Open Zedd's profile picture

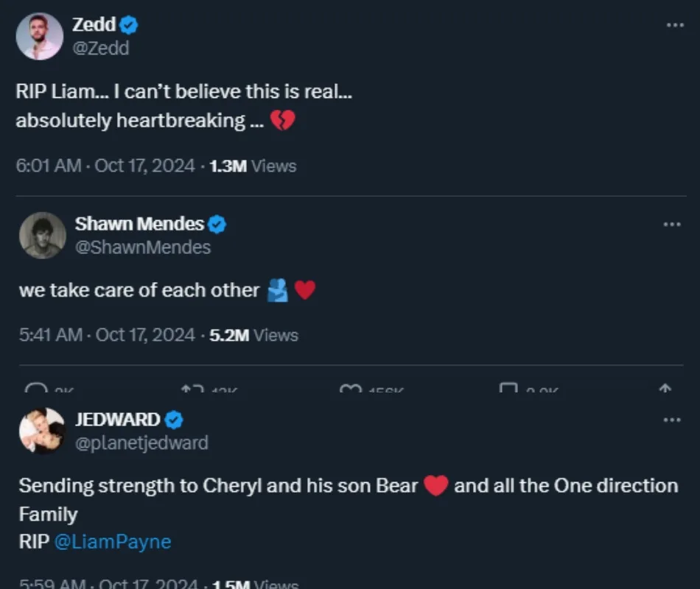click(40, 36)
